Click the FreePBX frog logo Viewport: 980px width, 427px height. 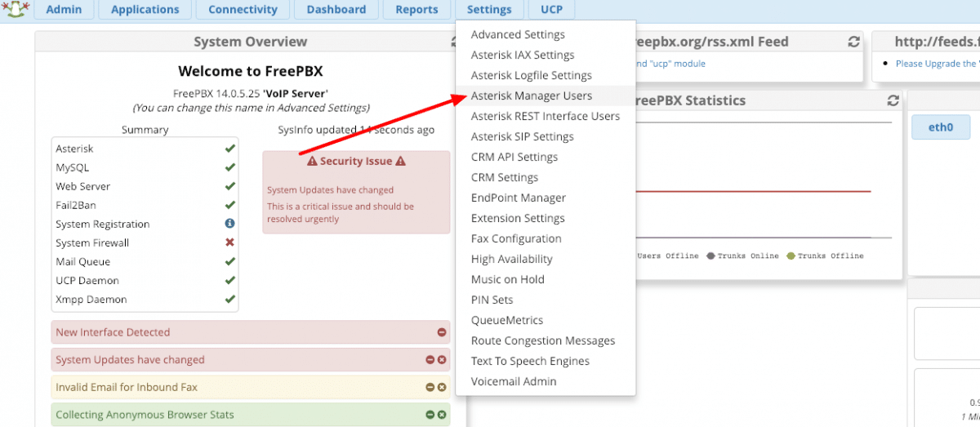pos(18,9)
